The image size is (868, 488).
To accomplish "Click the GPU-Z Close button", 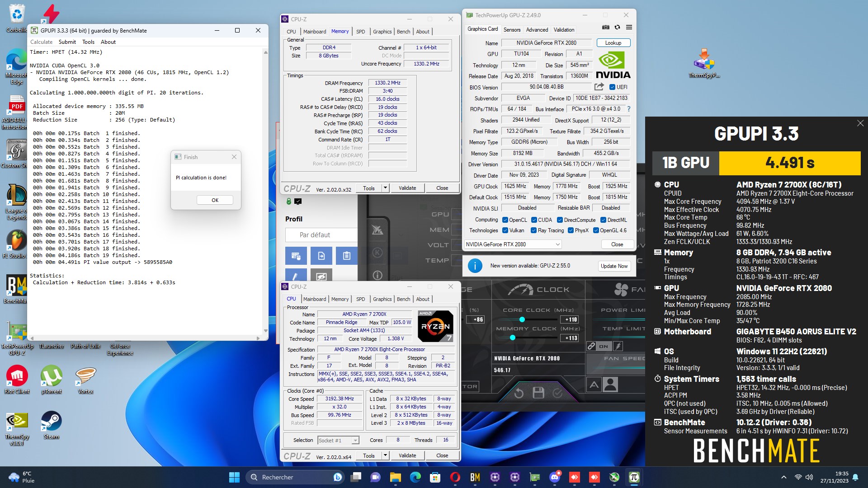I will tap(617, 244).
